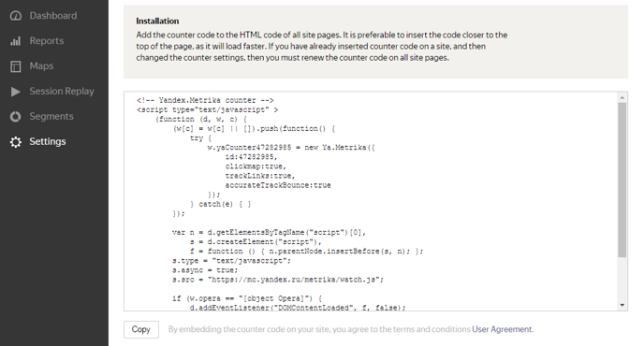
Task: Click the Installation heading text
Action: (x=157, y=21)
